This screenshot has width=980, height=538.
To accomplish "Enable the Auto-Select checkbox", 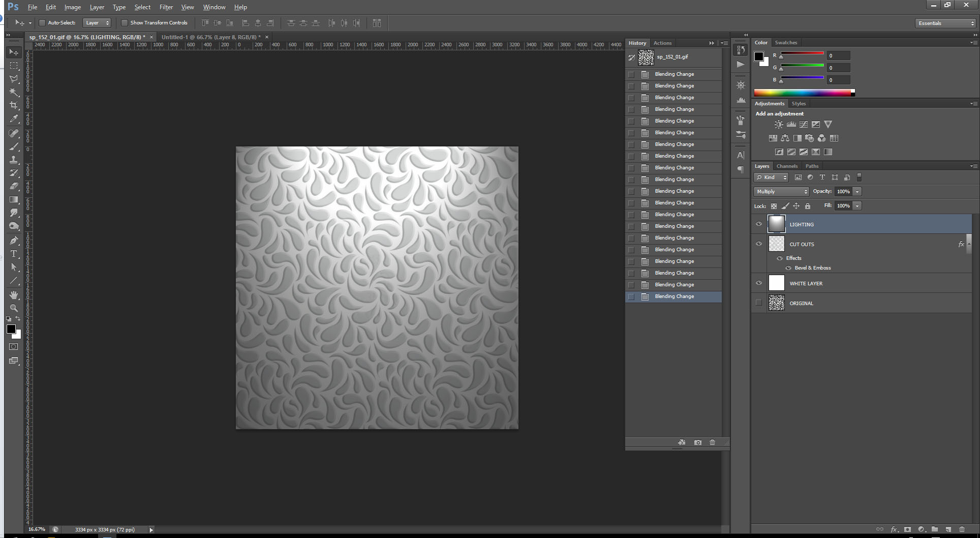I will click(x=42, y=23).
